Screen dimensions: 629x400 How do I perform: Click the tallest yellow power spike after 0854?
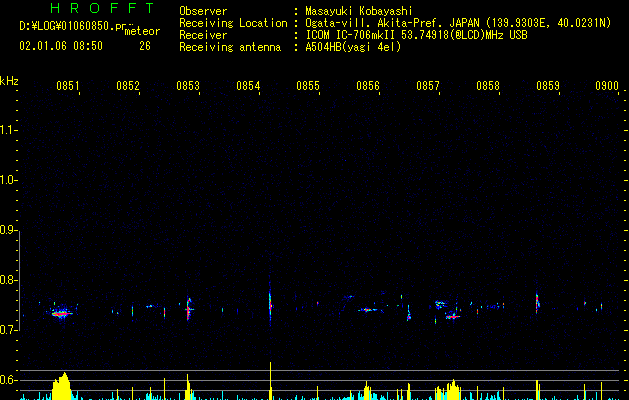[270, 381]
